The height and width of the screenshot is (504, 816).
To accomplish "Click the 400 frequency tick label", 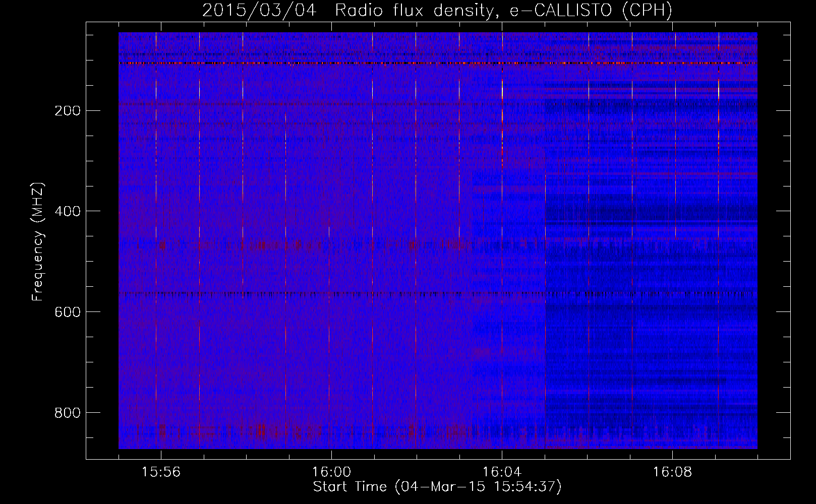I will (x=68, y=211).
